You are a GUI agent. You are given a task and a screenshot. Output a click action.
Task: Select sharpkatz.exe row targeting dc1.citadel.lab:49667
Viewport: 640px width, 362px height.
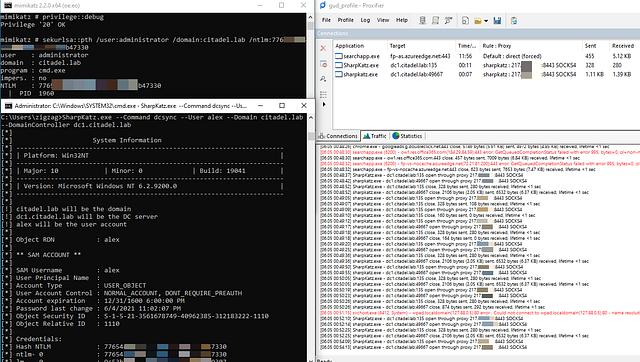486,74
